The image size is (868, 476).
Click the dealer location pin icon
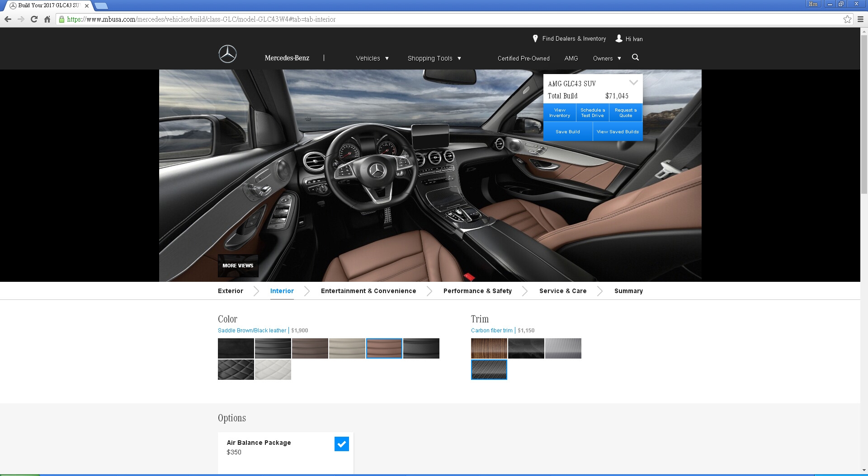[x=535, y=39]
